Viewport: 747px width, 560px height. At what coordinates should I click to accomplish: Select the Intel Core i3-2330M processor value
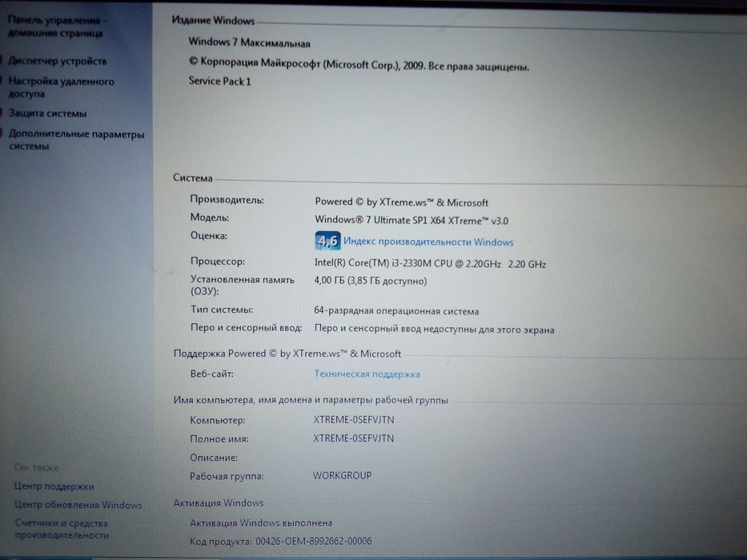click(x=430, y=263)
